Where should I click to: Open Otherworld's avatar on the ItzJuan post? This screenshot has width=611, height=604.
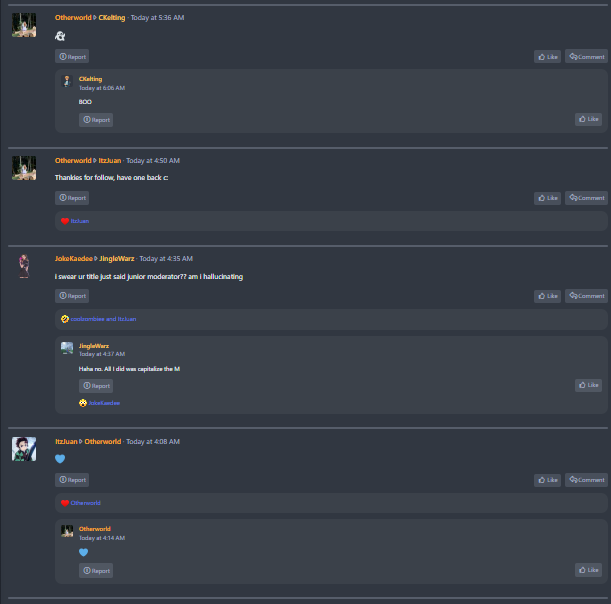[24, 168]
